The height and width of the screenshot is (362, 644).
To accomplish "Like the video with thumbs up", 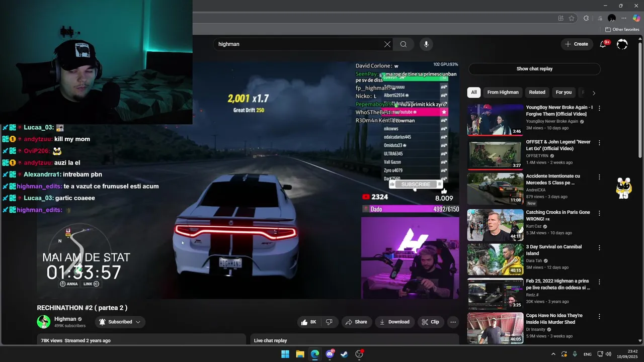I will (308, 322).
